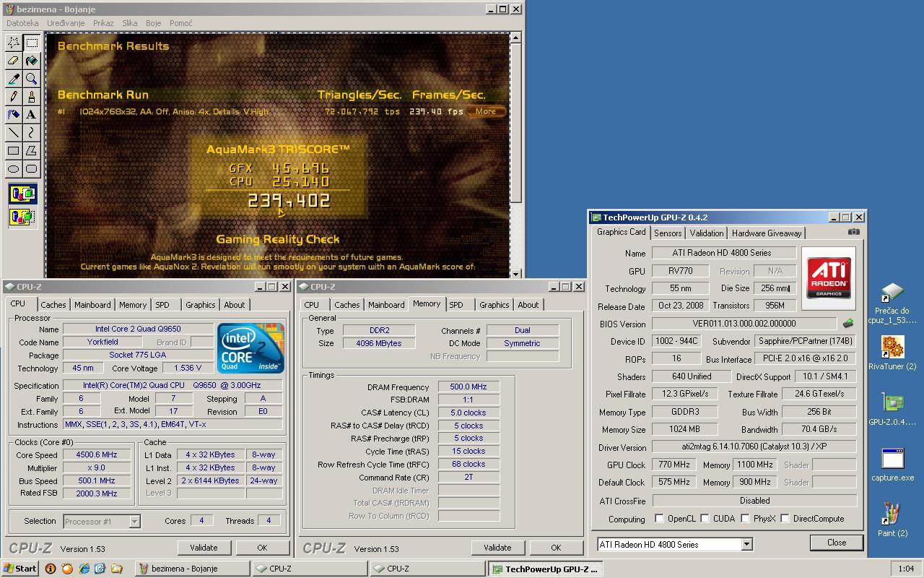Open the Prikaz menu in Paint
This screenshot has height=578, width=924.
tap(103, 23)
